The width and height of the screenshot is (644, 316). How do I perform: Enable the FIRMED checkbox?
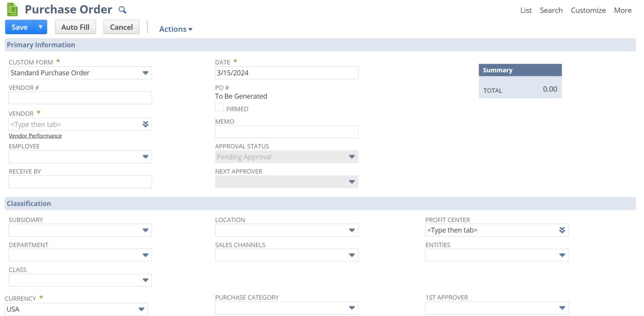click(219, 107)
